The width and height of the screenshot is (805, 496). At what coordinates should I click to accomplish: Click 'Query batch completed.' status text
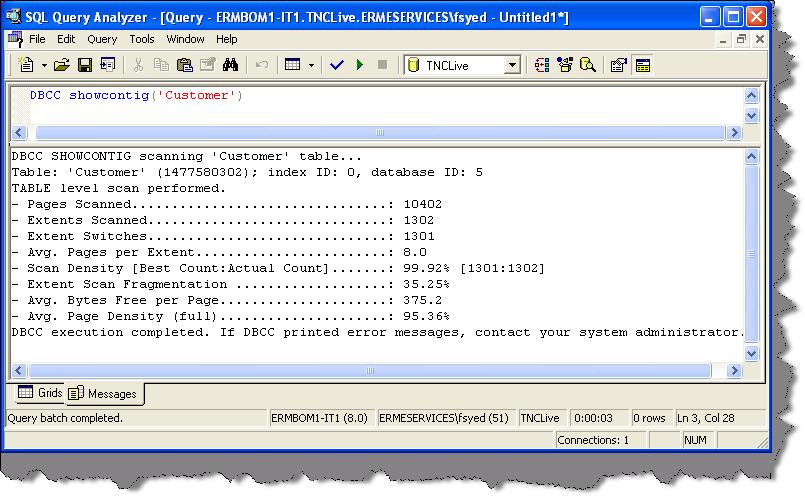[x=65, y=418]
